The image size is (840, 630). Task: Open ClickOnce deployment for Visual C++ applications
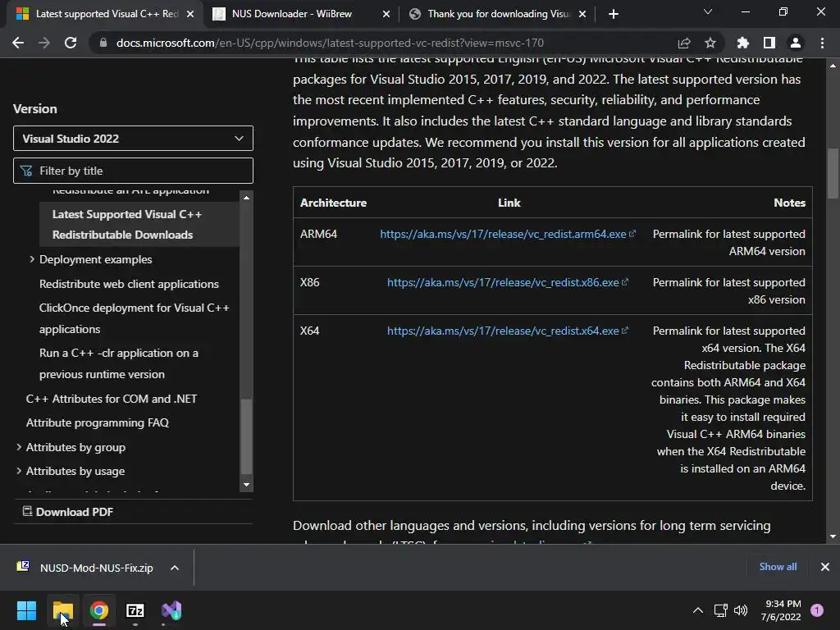click(134, 318)
